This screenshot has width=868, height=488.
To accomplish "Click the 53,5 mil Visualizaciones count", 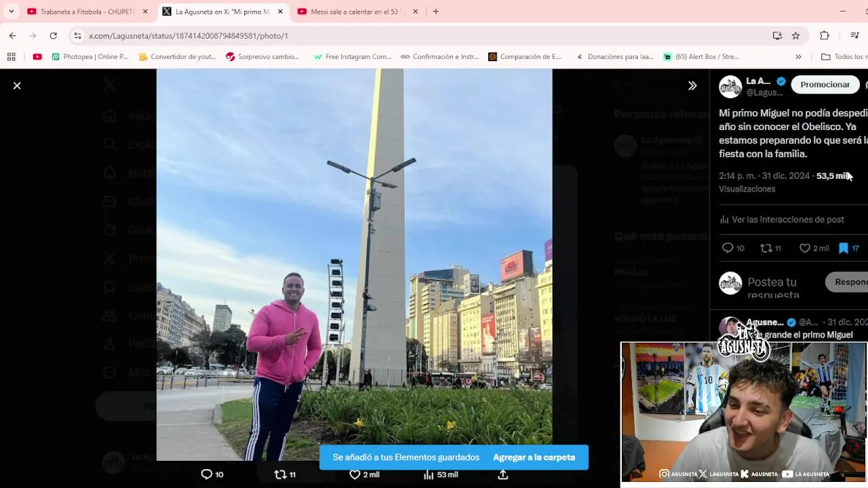I will (x=785, y=182).
